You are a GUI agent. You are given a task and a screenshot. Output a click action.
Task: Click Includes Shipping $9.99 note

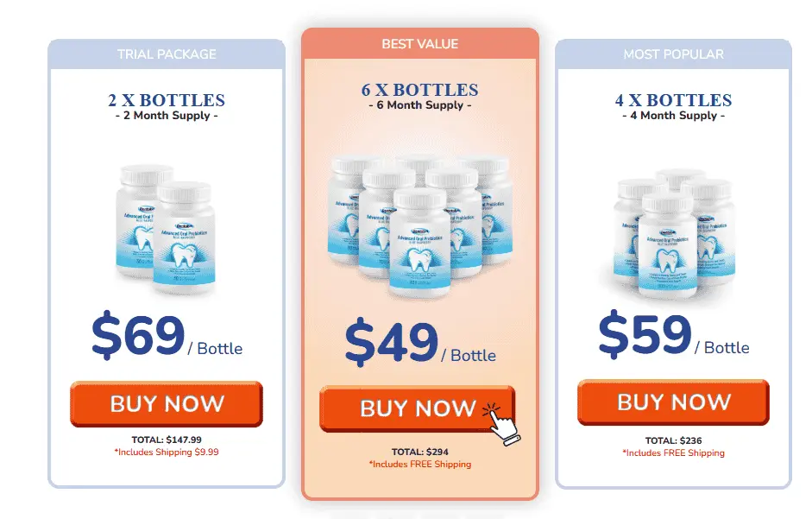click(x=167, y=453)
